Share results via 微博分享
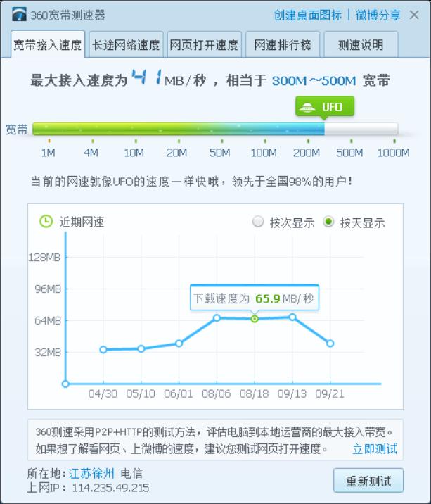The width and height of the screenshot is (431, 504). pos(378,15)
